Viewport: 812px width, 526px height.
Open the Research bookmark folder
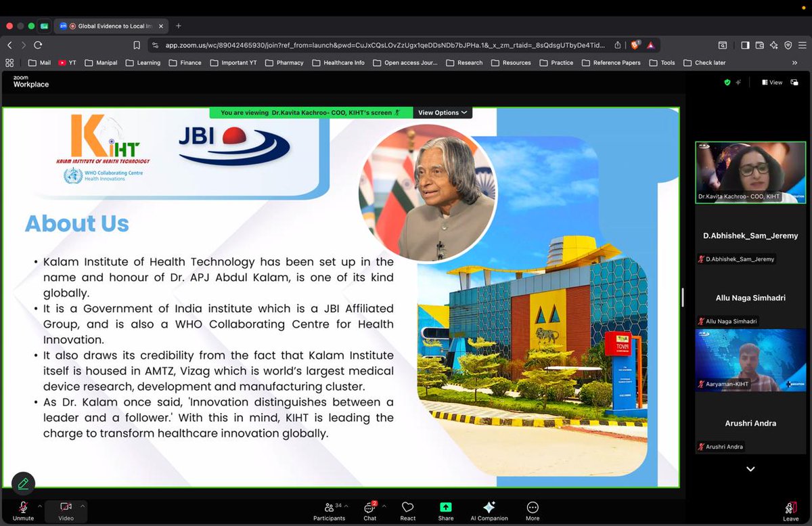click(x=464, y=62)
